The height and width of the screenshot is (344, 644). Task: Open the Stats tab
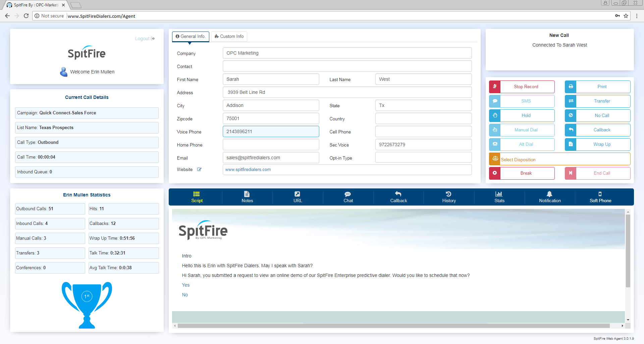[499, 197]
